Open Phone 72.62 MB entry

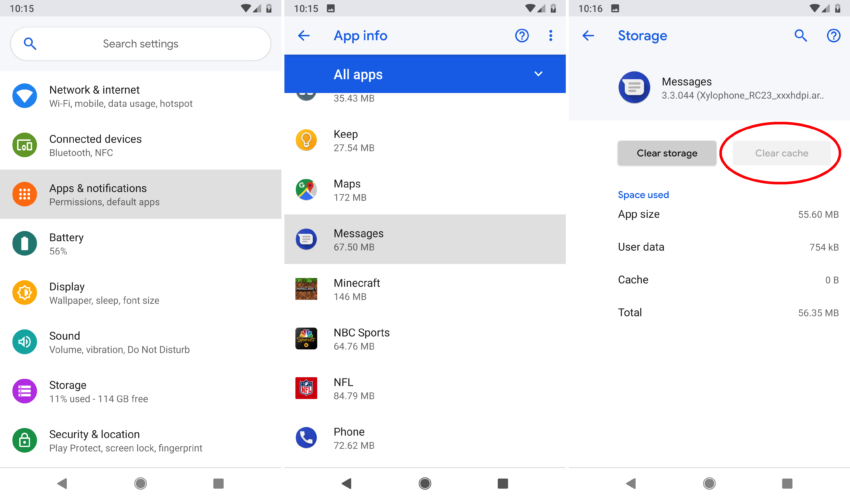coord(425,438)
